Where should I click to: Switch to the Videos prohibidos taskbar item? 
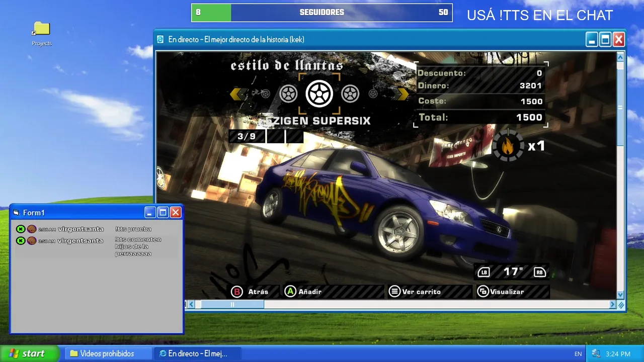108,354
